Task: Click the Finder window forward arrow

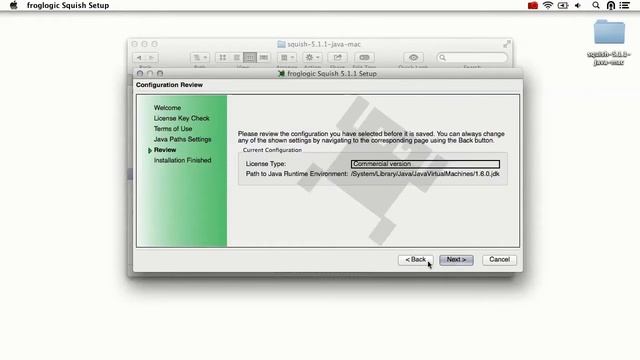Action: [x=152, y=58]
